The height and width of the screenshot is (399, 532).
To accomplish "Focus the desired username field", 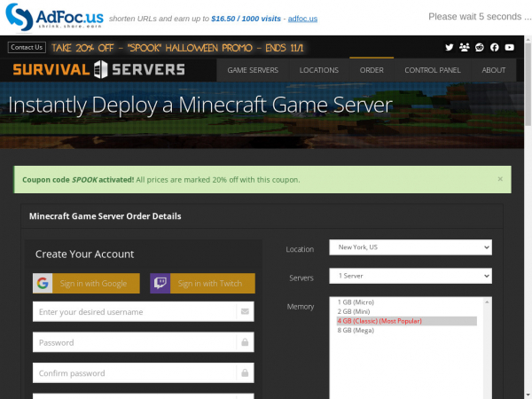I will [x=135, y=311].
